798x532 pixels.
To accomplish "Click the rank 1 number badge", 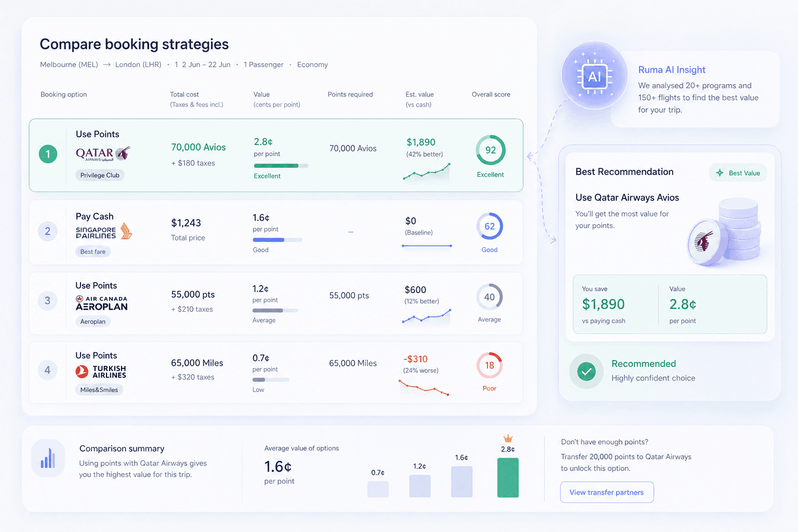I will pos(48,154).
